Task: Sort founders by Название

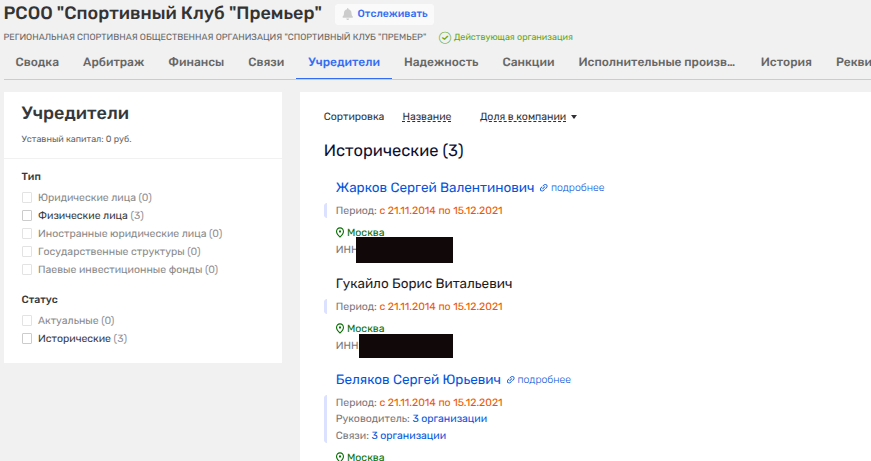Action: tap(426, 117)
